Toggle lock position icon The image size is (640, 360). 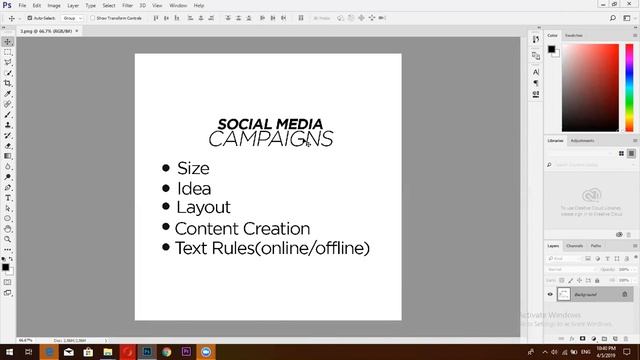(x=579, y=280)
